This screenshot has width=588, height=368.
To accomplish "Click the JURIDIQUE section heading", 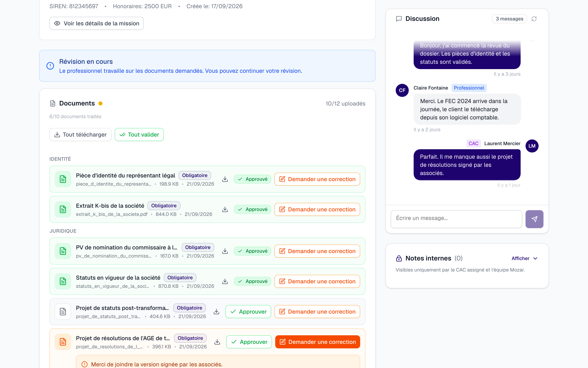I will pos(63,231).
